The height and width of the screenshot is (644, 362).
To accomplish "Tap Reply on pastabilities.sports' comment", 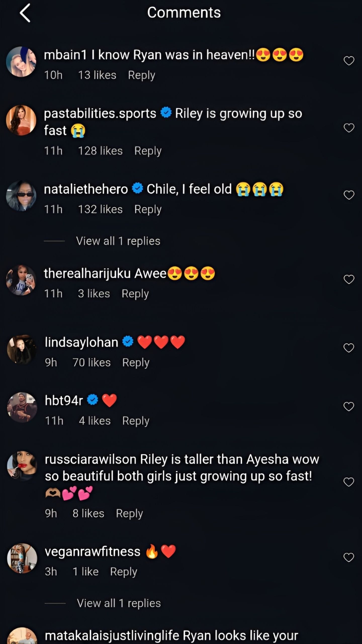I will (148, 150).
